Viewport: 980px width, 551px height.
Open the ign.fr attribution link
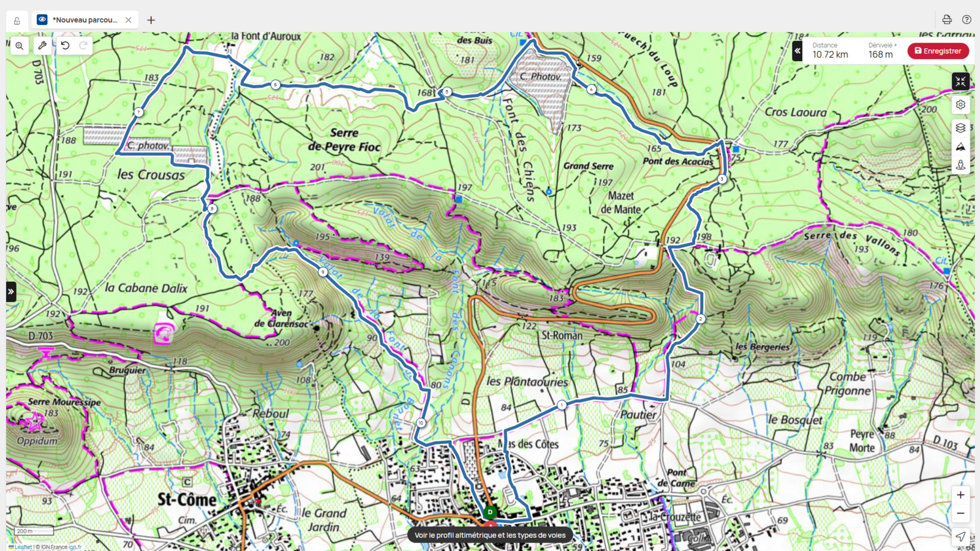coord(75,547)
